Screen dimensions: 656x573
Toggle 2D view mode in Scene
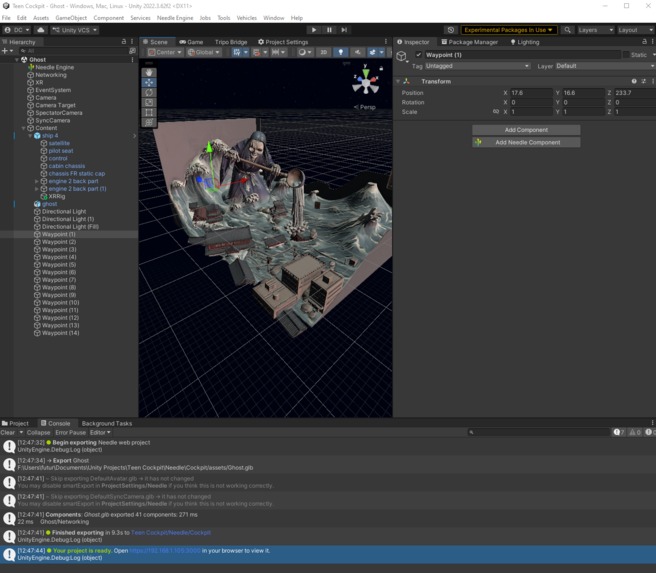pyautogui.click(x=323, y=52)
